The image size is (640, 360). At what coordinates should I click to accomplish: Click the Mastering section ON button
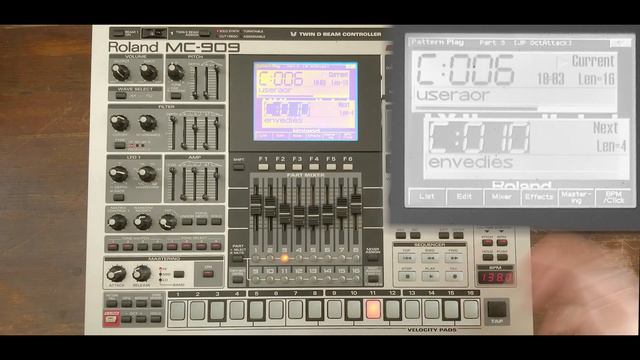click(x=208, y=274)
